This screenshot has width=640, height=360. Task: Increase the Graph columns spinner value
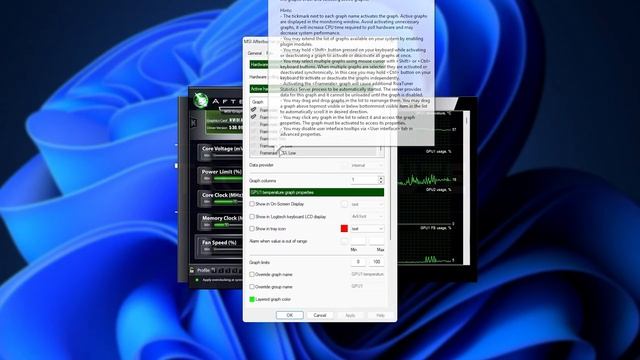(x=381, y=178)
